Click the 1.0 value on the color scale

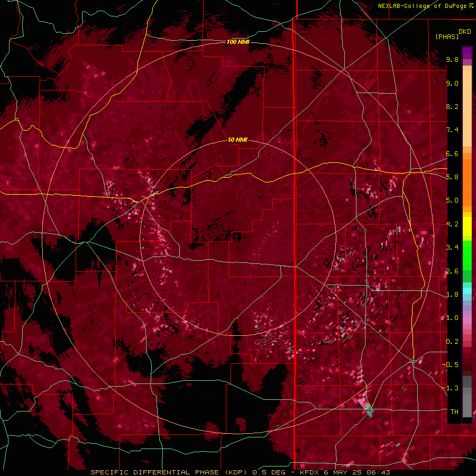coord(452,318)
